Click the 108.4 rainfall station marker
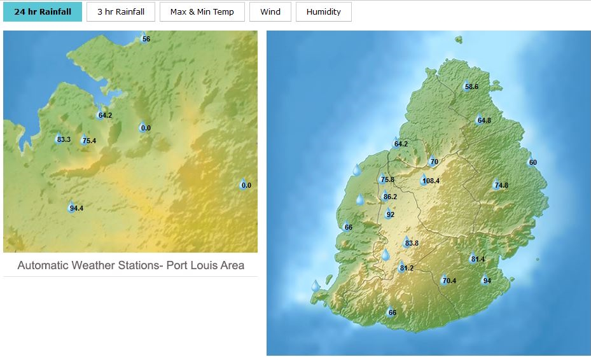The width and height of the screenshot is (591, 364). pyautogui.click(x=424, y=179)
